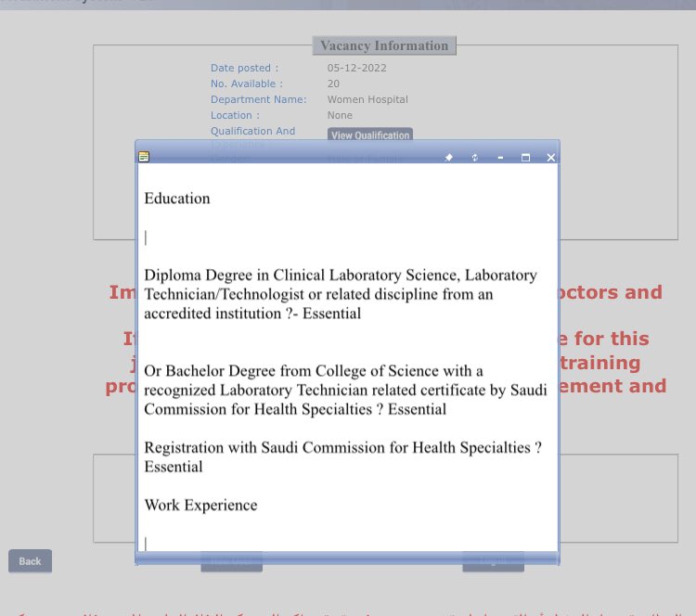Close the qualification popup window
Screen dimensions: 696x616
551,158
